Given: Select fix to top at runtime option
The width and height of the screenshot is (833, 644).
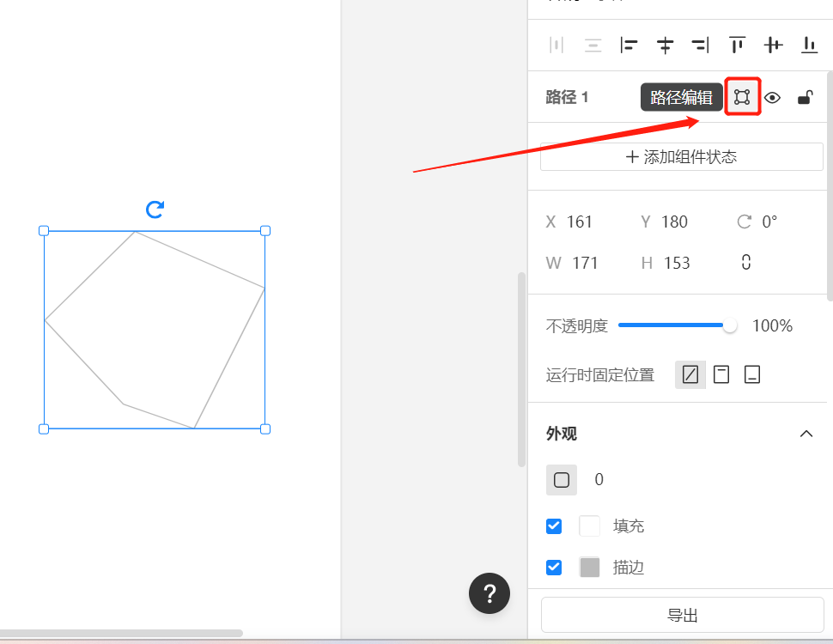Looking at the screenshot, I should click(721, 374).
